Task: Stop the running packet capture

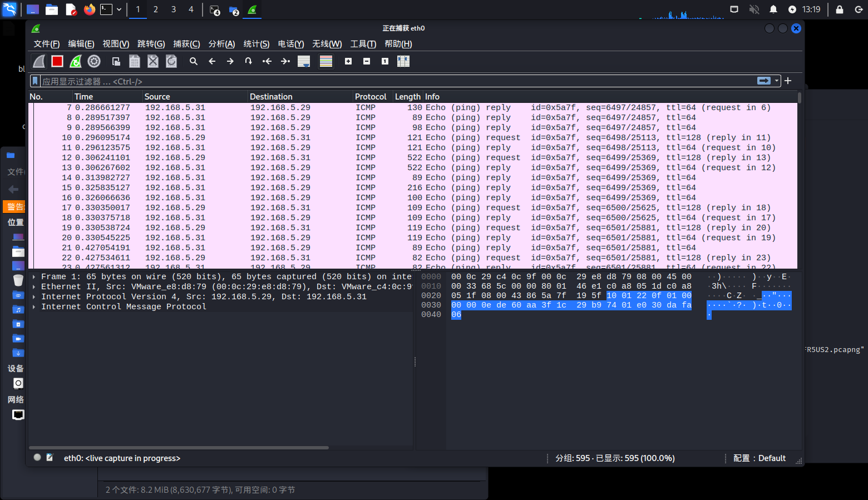Action: click(57, 61)
